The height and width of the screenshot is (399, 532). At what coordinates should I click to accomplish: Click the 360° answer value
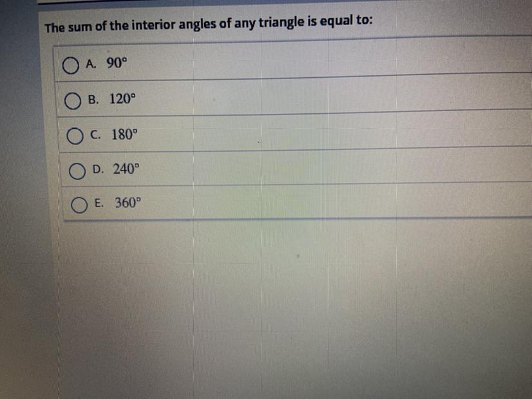click(128, 203)
